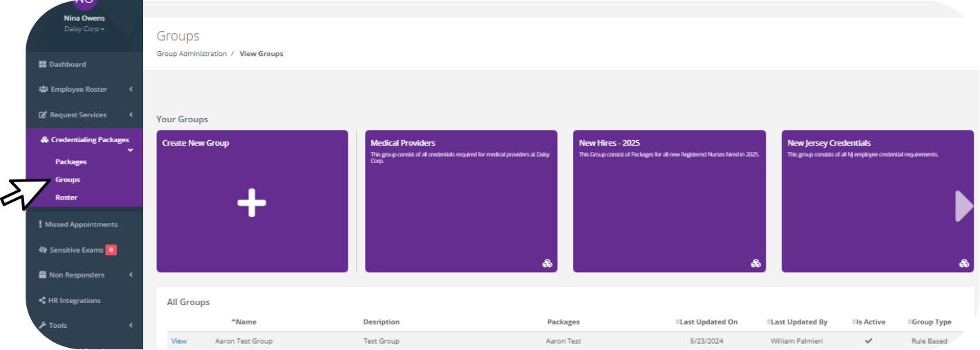
Task: Click the Tools wrench icon
Action: tap(42, 325)
